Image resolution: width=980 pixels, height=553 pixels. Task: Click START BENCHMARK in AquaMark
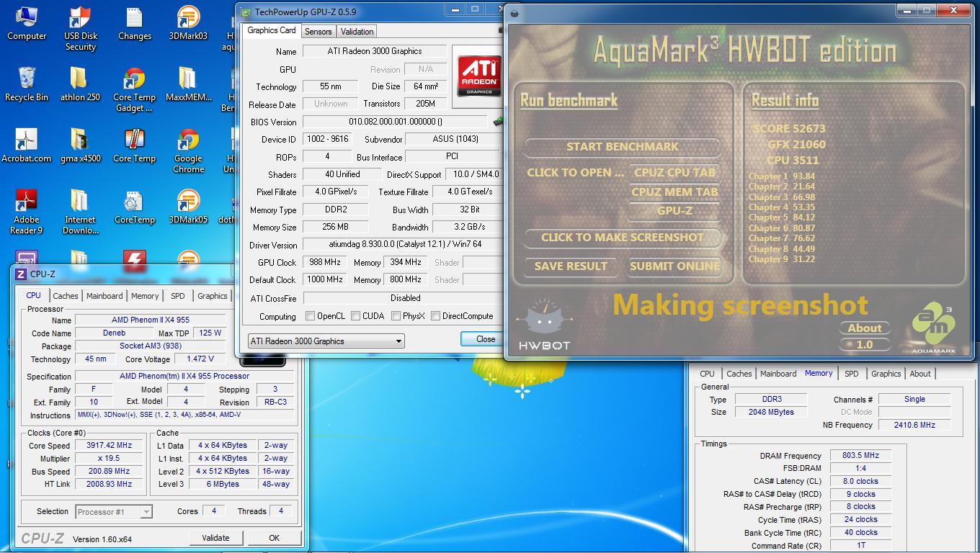coord(623,146)
